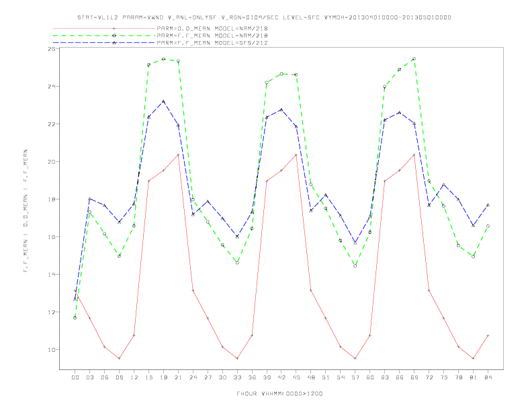Click x-axis tick label 57

355,377
